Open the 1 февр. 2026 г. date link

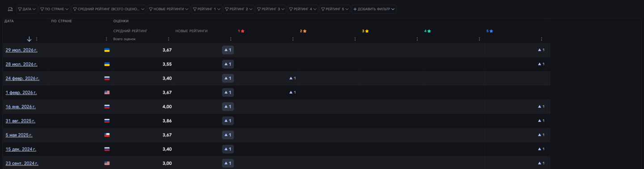coord(21,92)
